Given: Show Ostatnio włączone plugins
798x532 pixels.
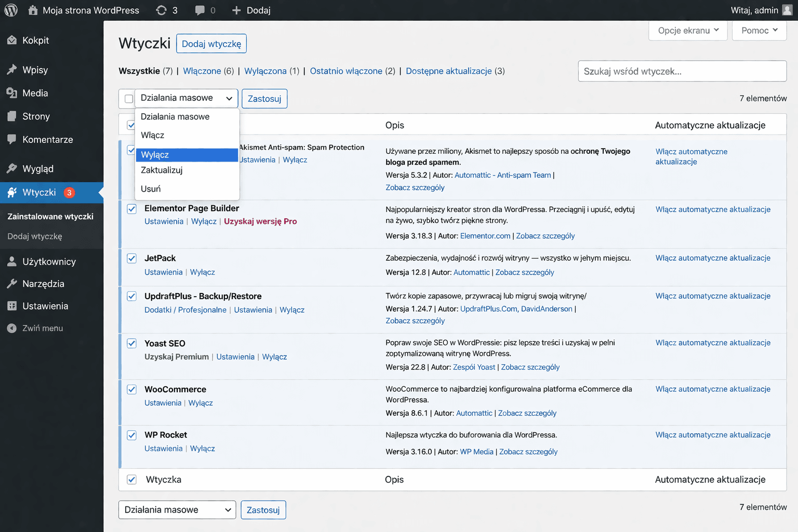Looking at the screenshot, I should (x=346, y=71).
